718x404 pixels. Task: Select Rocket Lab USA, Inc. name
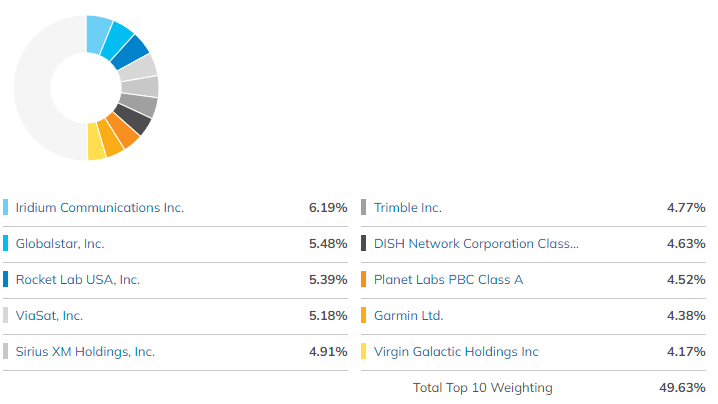(x=78, y=280)
